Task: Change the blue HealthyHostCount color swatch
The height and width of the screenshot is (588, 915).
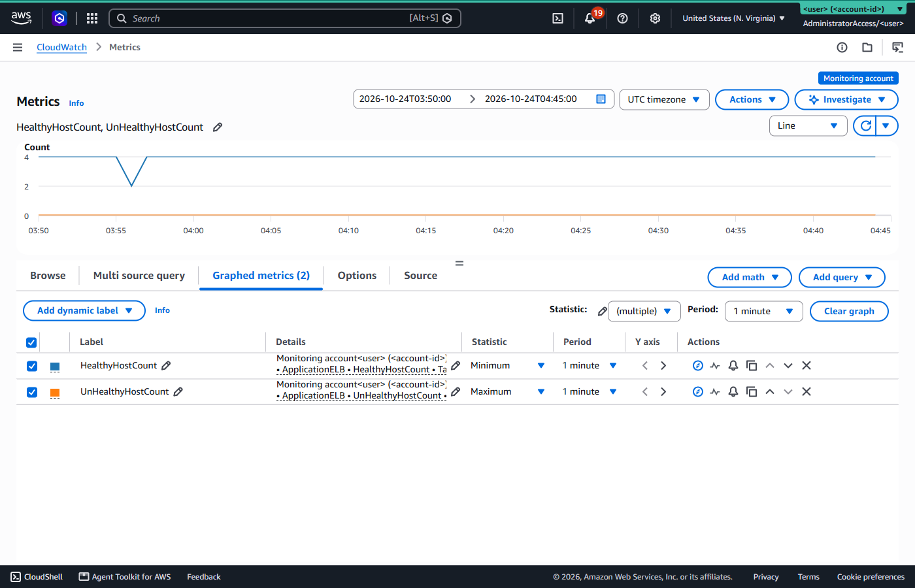Action: tap(55, 367)
